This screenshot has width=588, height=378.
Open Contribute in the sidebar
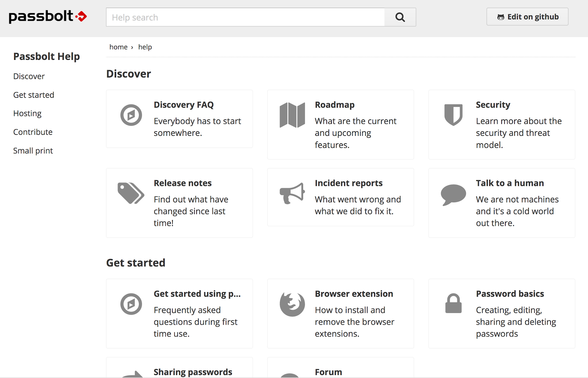coord(33,132)
